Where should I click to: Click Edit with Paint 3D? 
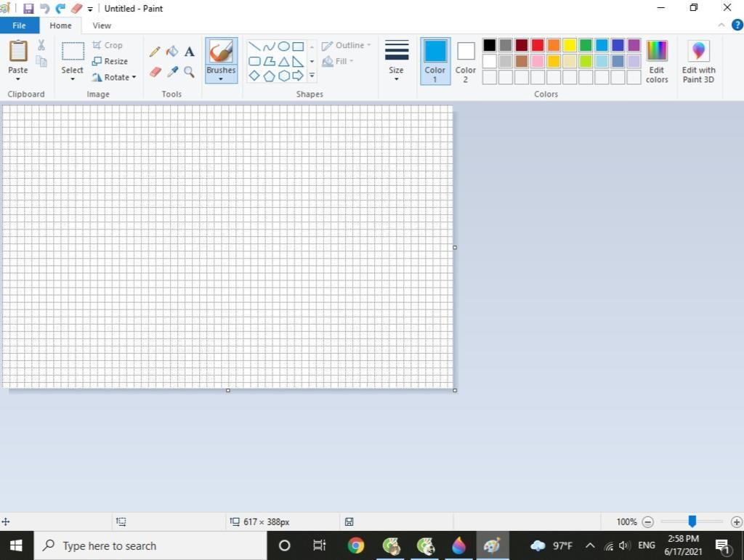[698, 62]
